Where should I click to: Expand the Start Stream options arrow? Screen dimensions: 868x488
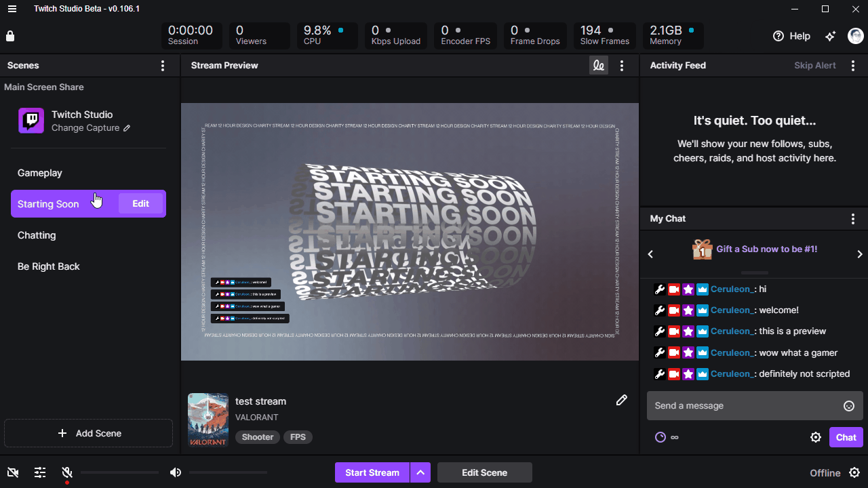pyautogui.click(x=420, y=472)
